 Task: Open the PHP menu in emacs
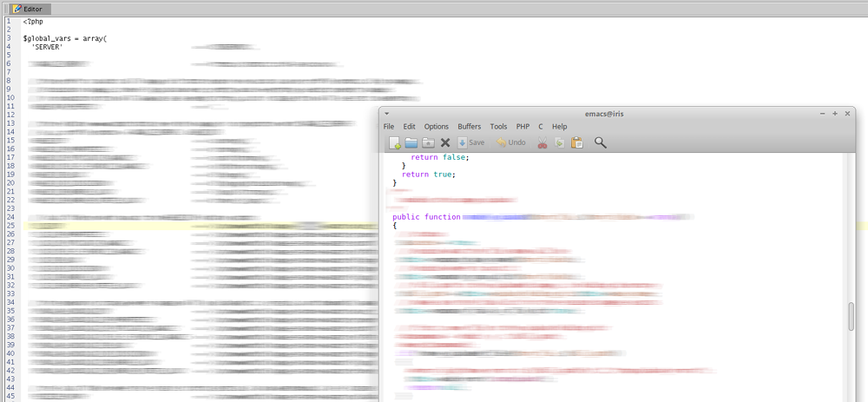click(x=523, y=126)
